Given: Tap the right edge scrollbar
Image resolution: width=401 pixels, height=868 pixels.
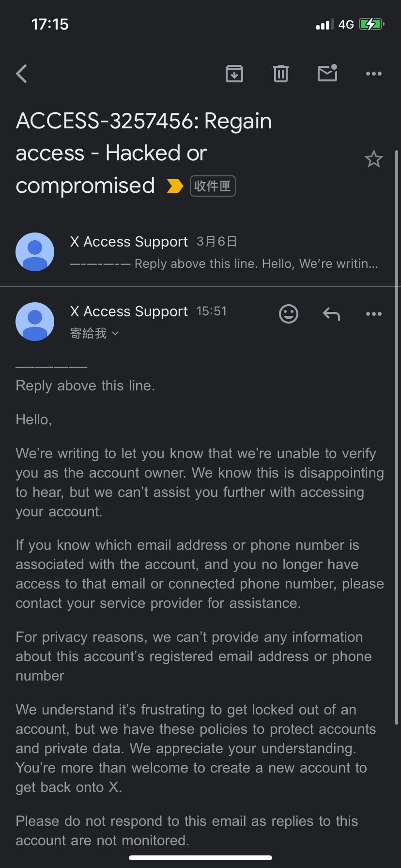Looking at the screenshot, I should click(x=397, y=436).
